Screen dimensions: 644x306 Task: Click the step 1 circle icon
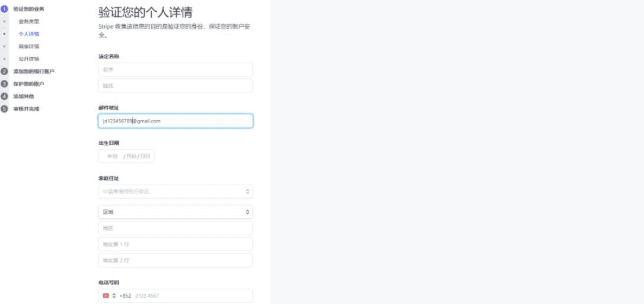pos(5,9)
